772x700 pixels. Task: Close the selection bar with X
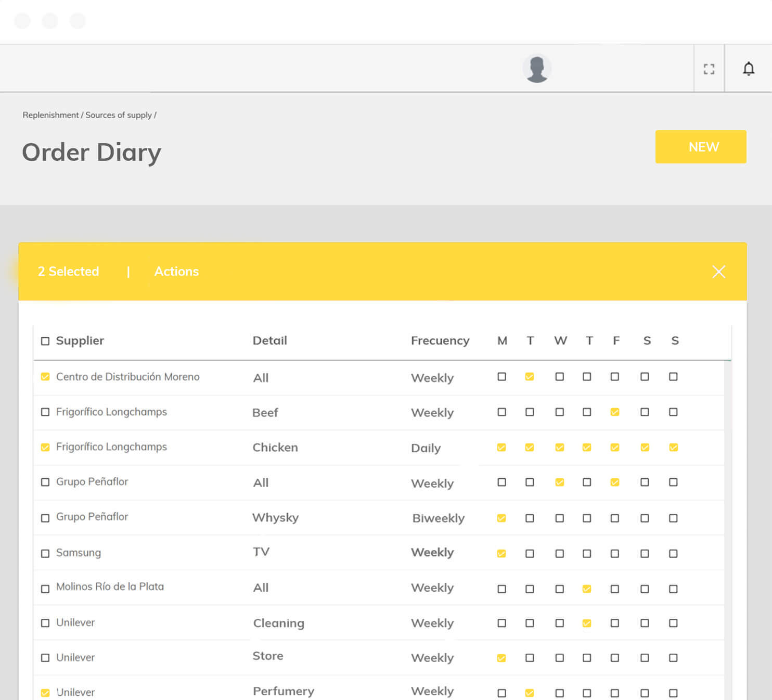[719, 272]
